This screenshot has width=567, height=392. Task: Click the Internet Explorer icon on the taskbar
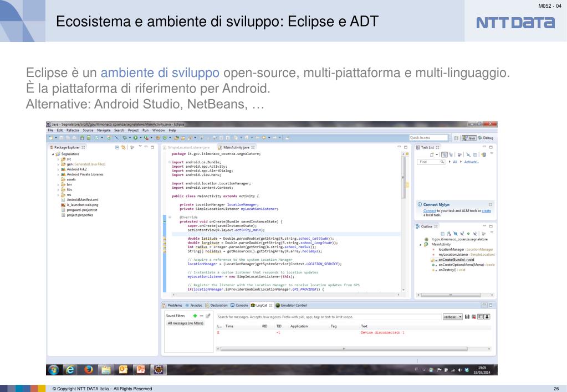[x=70, y=369]
